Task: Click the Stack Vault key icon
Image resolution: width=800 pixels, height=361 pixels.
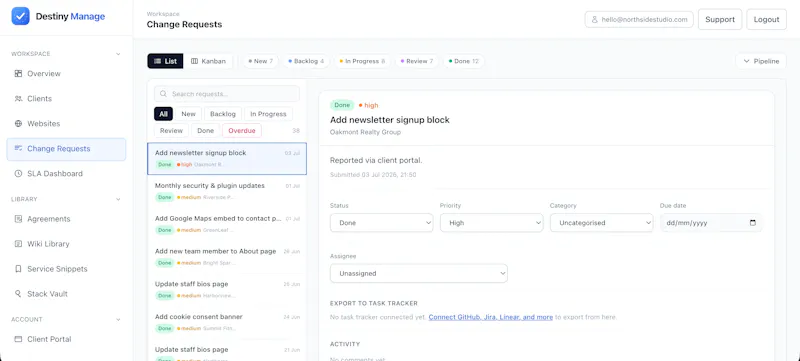Action: pos(18,294)
